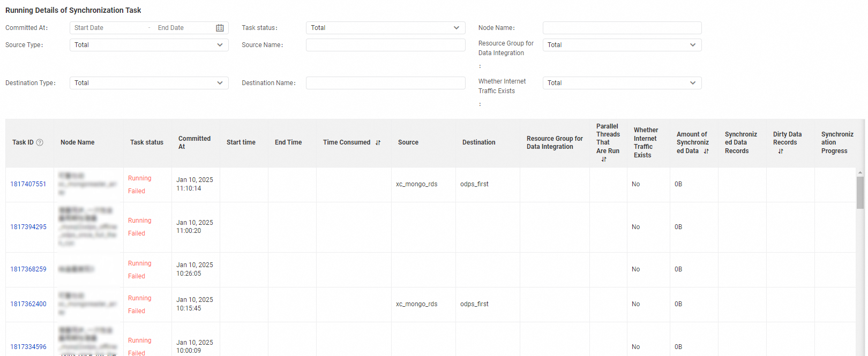Click the Node Name input field

pyautogui.click(x=622, y=28)
